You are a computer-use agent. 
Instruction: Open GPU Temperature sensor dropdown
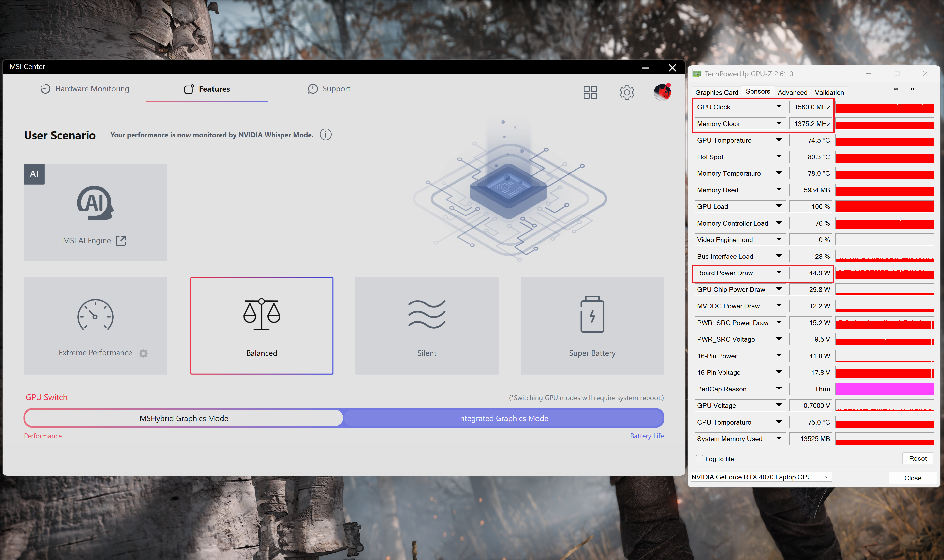779,140
